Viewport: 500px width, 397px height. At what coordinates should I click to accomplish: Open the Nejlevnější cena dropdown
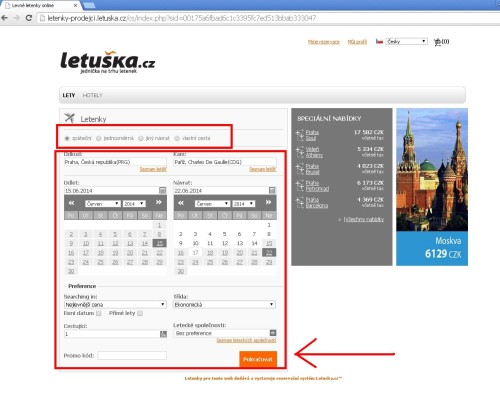coord(115,304)
